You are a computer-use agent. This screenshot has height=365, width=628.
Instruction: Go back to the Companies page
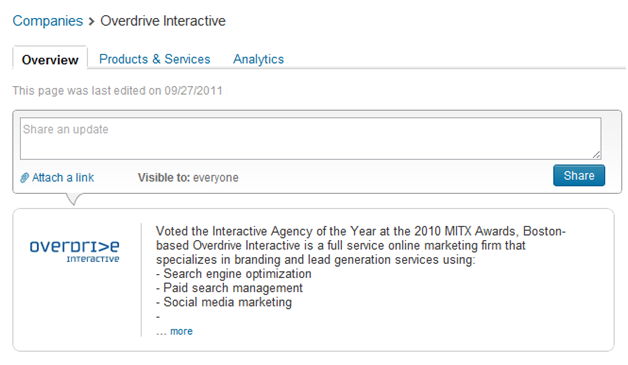click(x=48, y=21)
